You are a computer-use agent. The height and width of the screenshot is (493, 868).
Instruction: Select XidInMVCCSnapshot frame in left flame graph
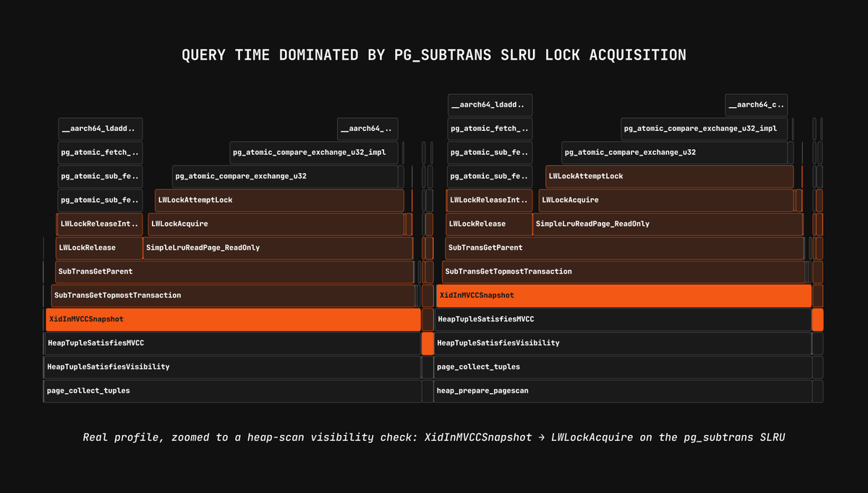point(233,319)
